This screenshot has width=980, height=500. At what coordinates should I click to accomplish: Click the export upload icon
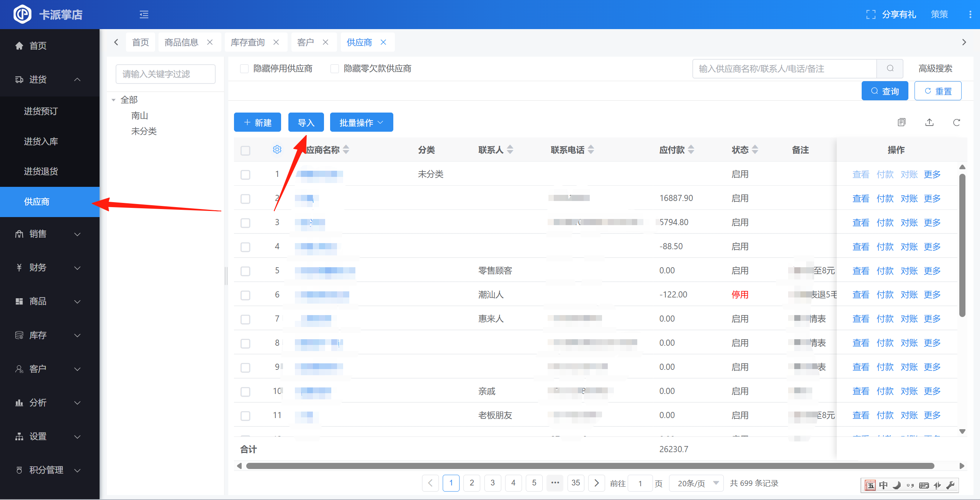(x=929, y=123)
